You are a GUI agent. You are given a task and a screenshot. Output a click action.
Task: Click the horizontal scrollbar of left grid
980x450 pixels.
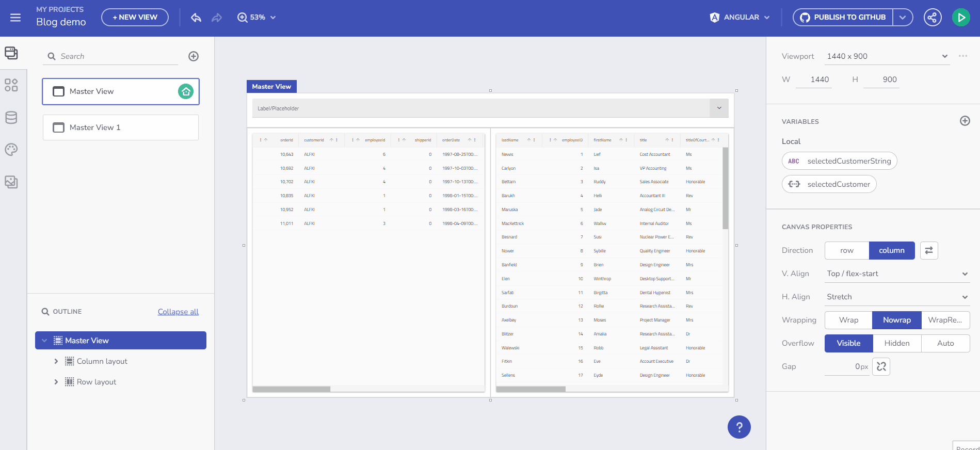(292, 389)
